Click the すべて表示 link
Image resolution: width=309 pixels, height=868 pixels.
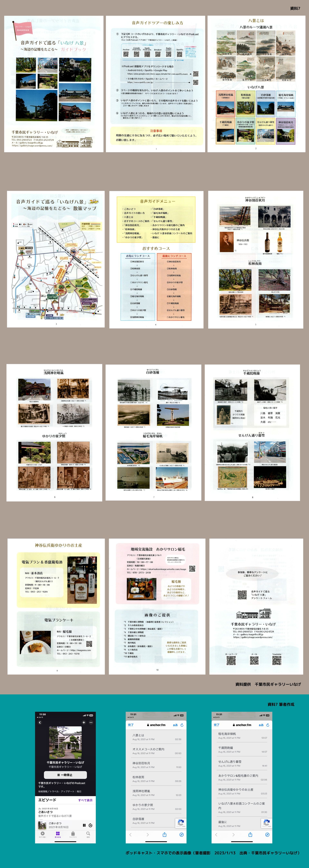[85, 800]
